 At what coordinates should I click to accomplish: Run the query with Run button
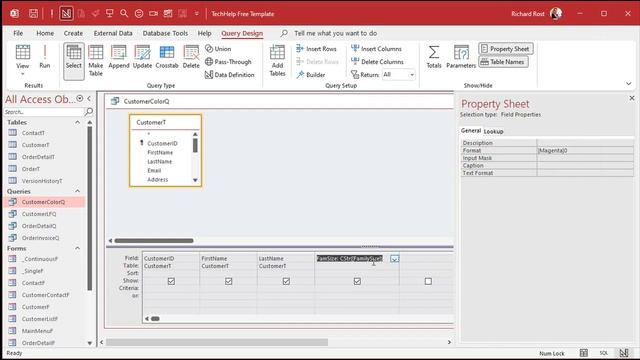coord(44,56)
